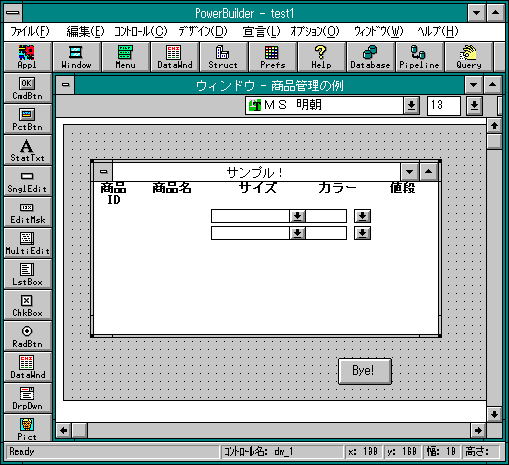The width and height of the screenshot is (509, 465).
Task: Click the y: 160 status value
Action: click(402, 452)
